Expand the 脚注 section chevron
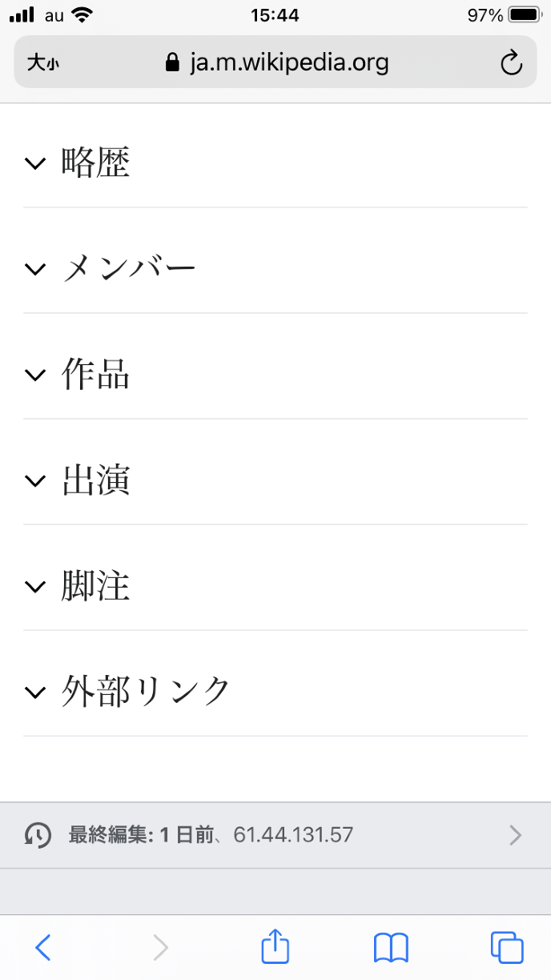Image resolution: width=551 pixels, height=980 pixels. [35, 586]
